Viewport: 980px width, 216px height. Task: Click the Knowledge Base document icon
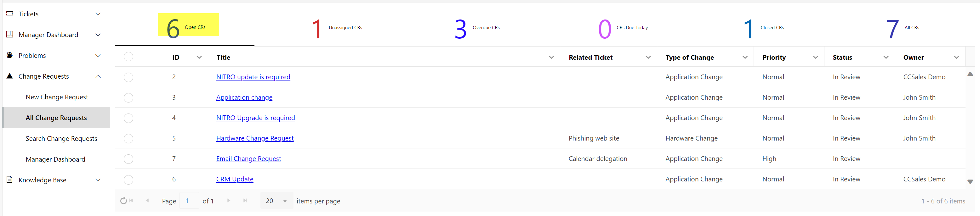tap(10, 180)
